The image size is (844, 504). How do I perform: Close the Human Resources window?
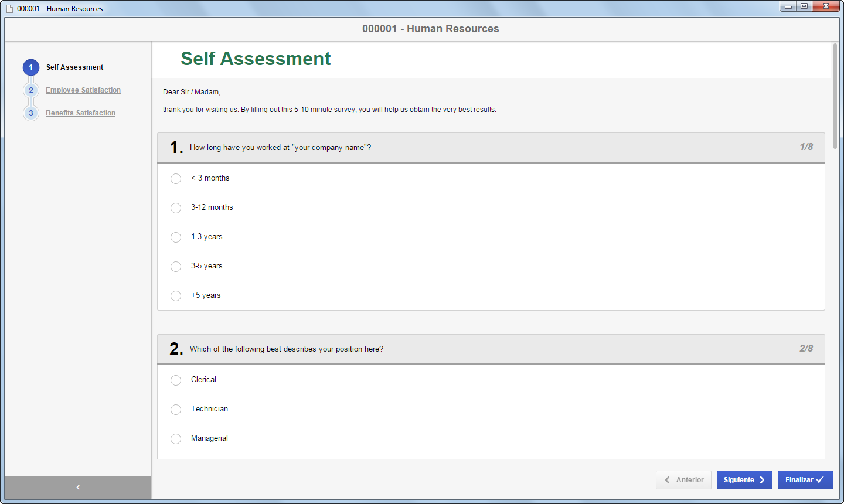tap(826, 6)
